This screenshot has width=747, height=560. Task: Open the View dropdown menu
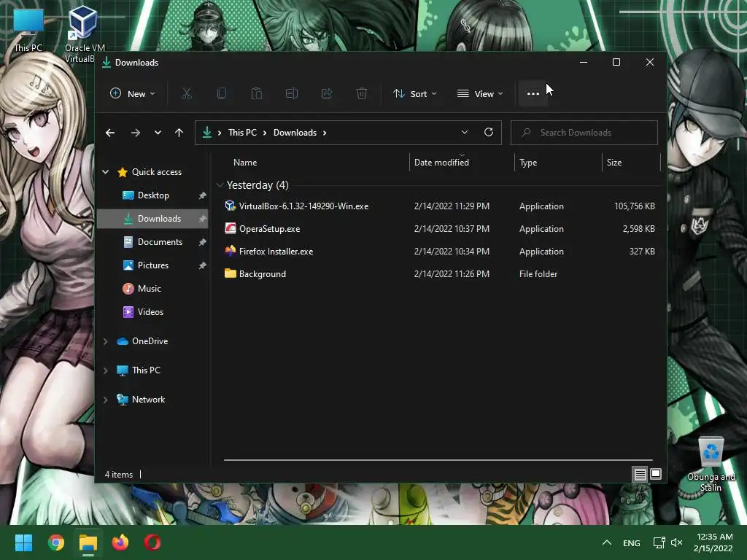click(480, 94)
